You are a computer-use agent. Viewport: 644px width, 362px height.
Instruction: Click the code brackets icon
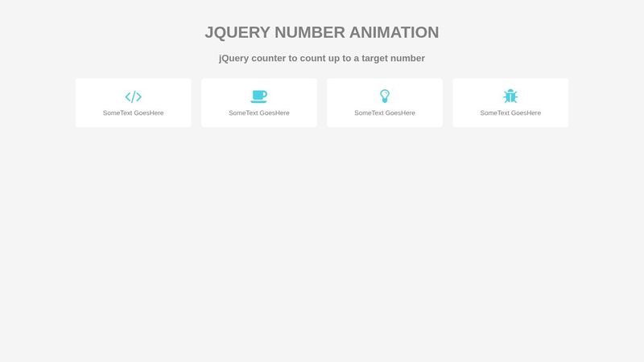[x=133, y=97]
